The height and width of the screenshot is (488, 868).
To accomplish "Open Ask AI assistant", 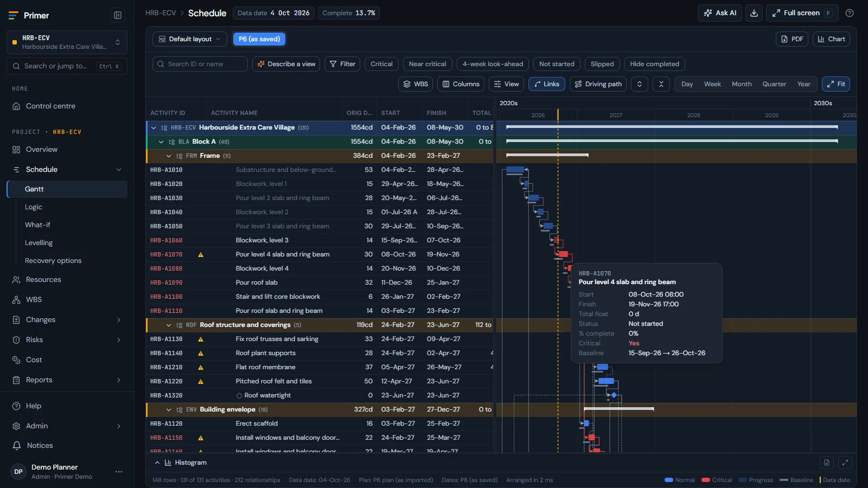I will (720, 13).
